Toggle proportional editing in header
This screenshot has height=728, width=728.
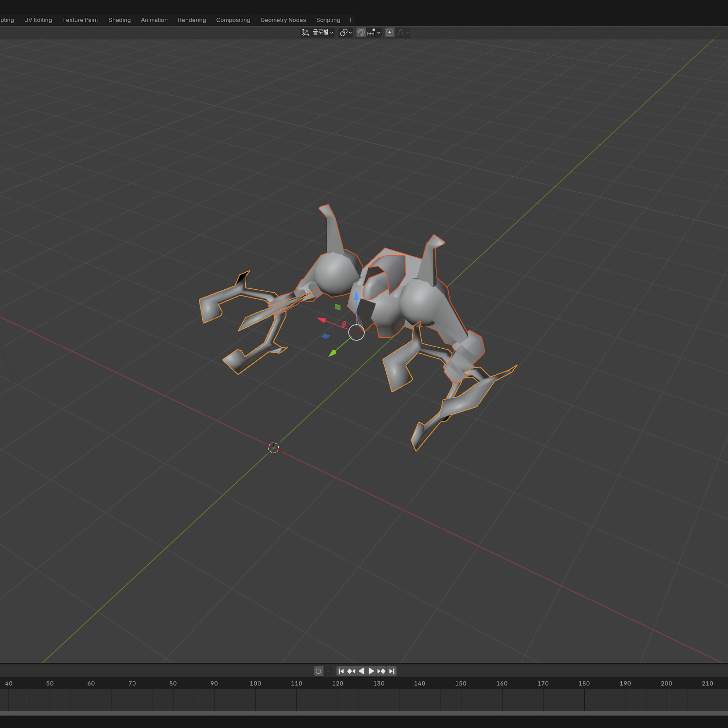click(390, 32)
